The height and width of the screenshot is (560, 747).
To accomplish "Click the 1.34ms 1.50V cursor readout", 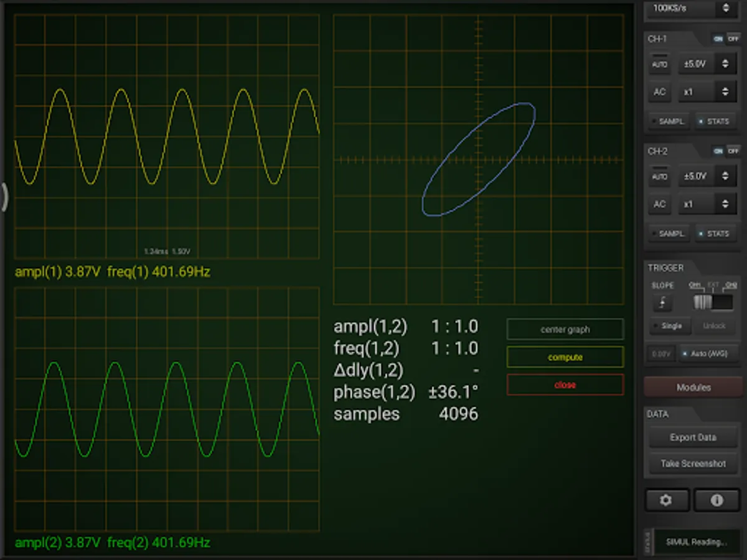I will point(167,251).
